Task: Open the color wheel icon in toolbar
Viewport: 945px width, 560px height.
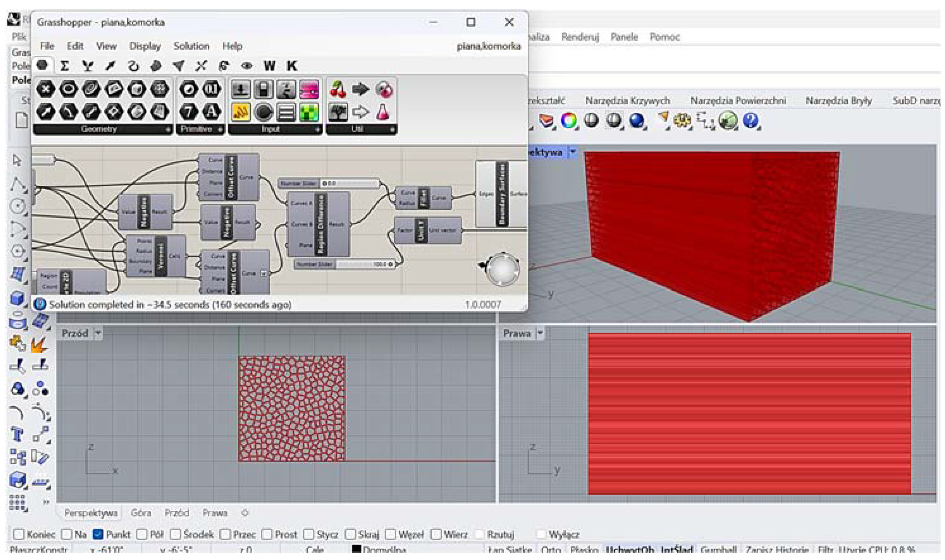Action: (x=569, y=121)
